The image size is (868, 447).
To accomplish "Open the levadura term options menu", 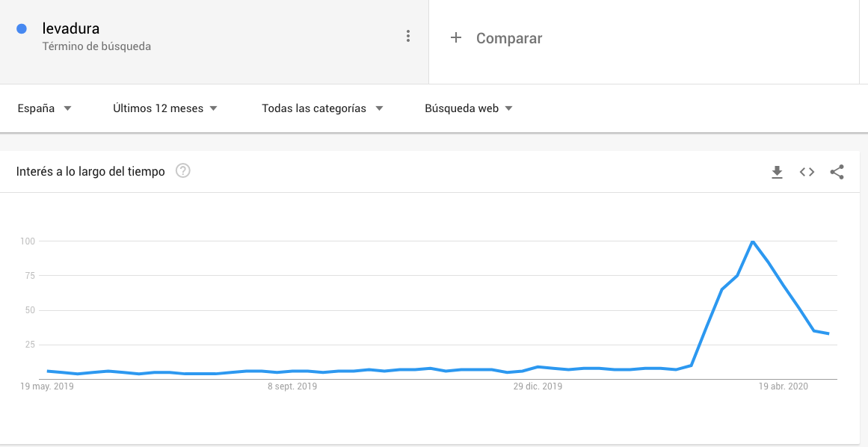I will click(x=407, y=36).
